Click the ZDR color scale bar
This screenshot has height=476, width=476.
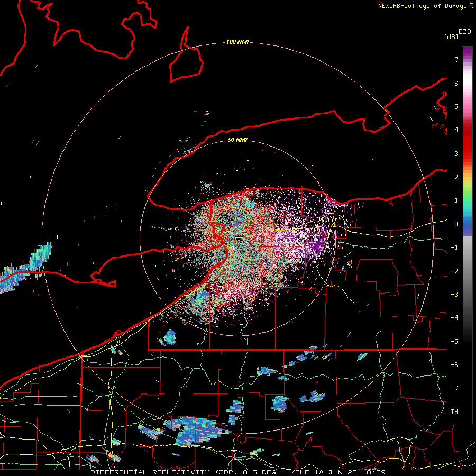coord(467,235)
